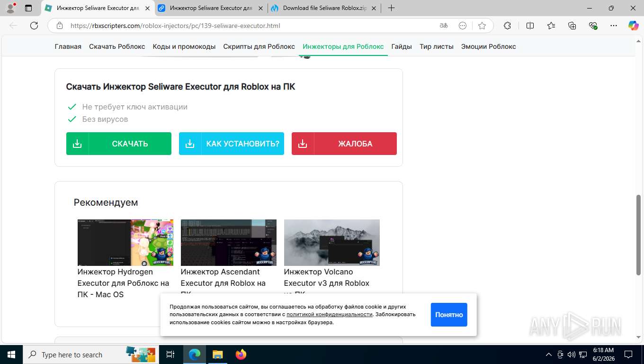
Task: Switch to Download file Seliware Roblox.zip tab
Action: [324, 8]
